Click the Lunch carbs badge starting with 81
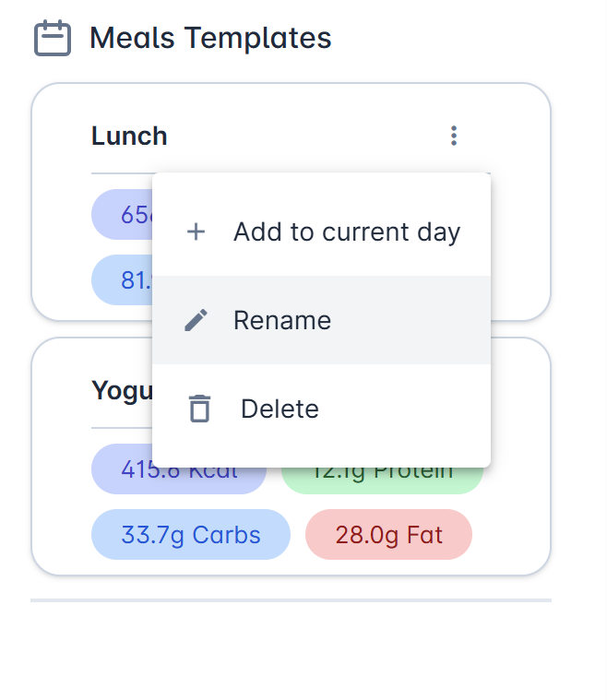Image resolution: width=607 pixels, height=700 pixels. tap(122, 280)
